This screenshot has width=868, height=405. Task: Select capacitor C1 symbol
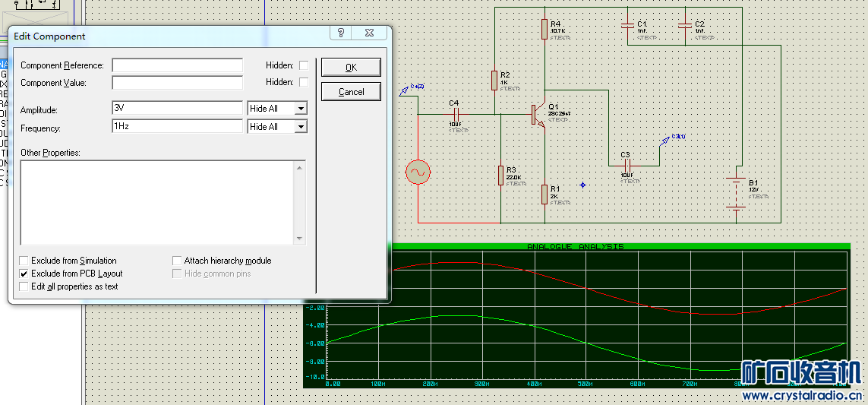[627, 26]
